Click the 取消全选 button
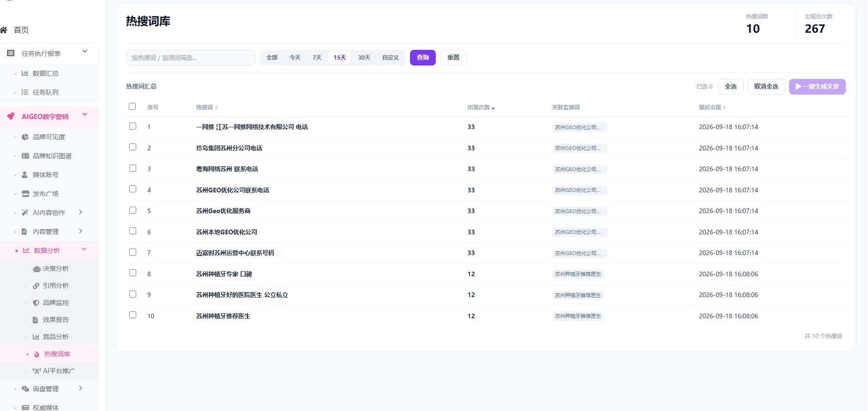The width and height of the screenshot is (868, 411). tap(766, 87)
